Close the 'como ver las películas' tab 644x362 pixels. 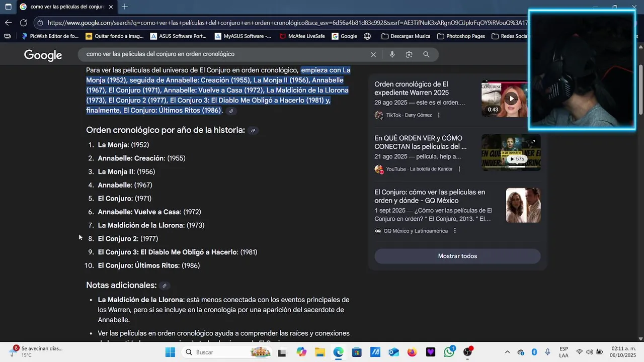click(x=111, y=7)
